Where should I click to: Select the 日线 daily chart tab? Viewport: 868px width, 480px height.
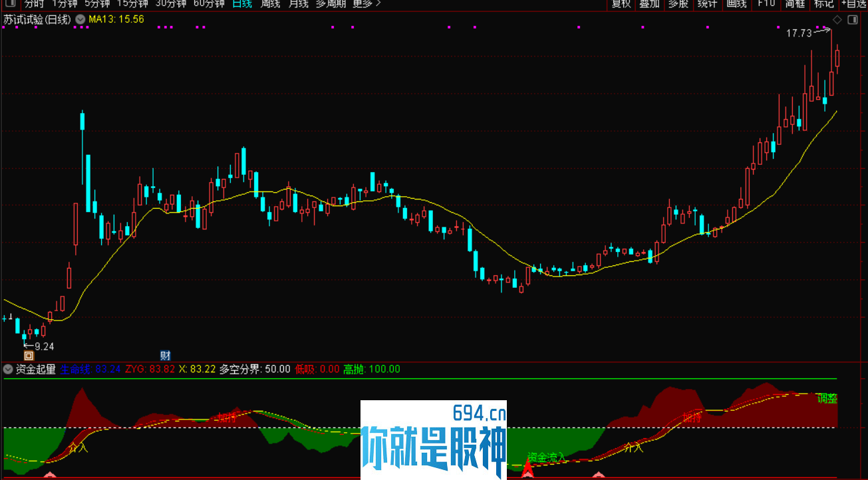pyautogui.click(x=242, y=3)
